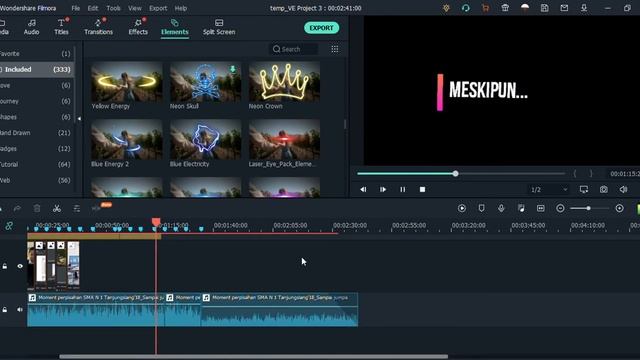Select the split scissors tool
640x360 pixels.
click(x=57, y=209)
